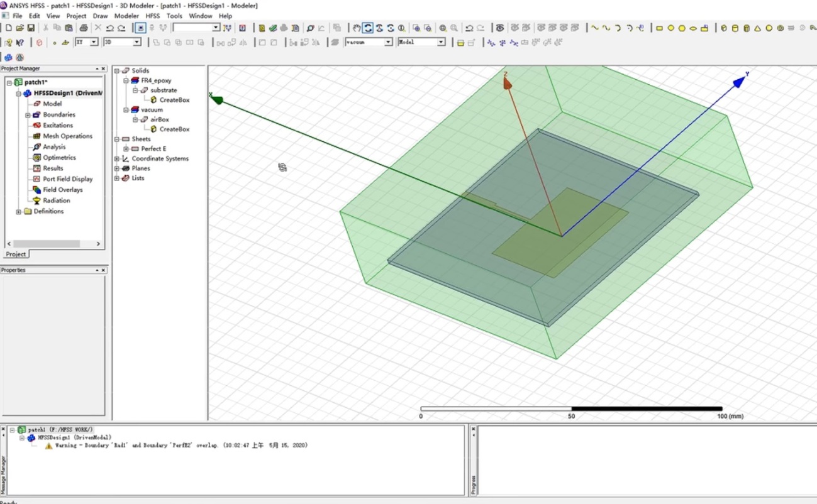Viewport: 817px width, 504px height.
Task: Open the Modeler menu
Action: pos(126,16)
